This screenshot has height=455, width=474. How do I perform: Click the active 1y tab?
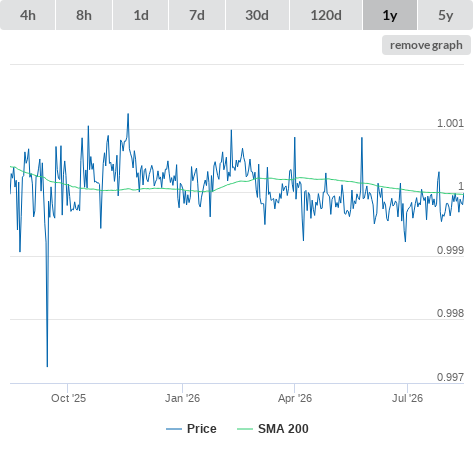coord(390,15)
